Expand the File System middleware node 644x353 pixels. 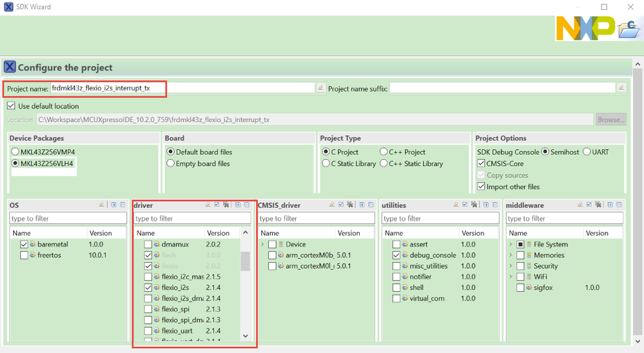coord(511,244)
